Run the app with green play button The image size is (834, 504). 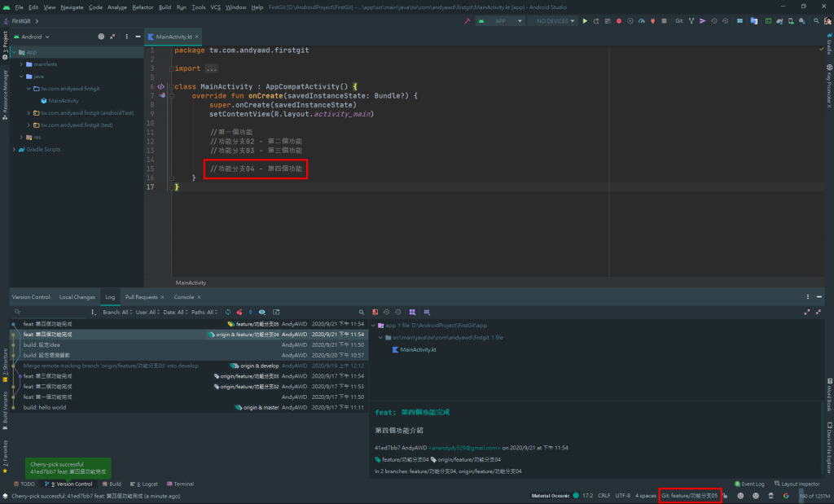(585, 21)
